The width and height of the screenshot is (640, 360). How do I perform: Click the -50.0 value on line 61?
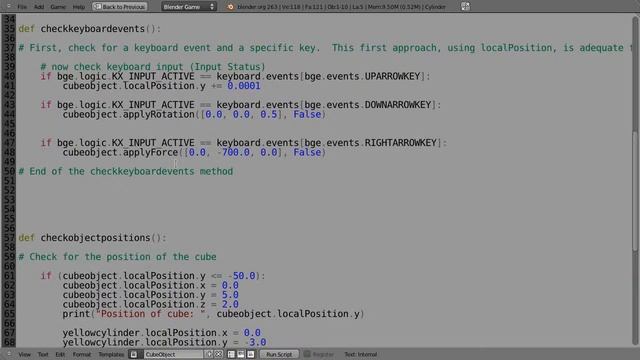(241, 276)
